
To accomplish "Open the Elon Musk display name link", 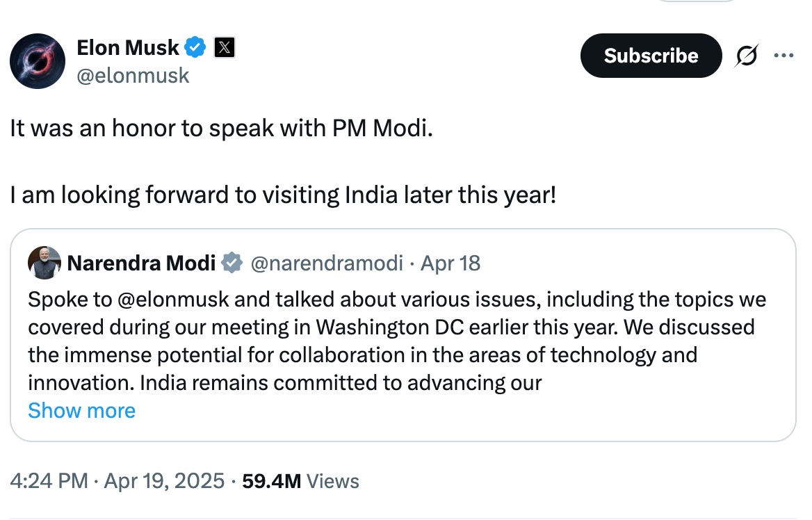I will click(x=128, y=48).
